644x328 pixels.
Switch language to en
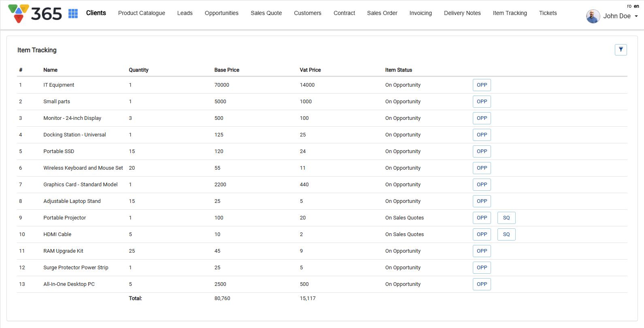point(636,6)
